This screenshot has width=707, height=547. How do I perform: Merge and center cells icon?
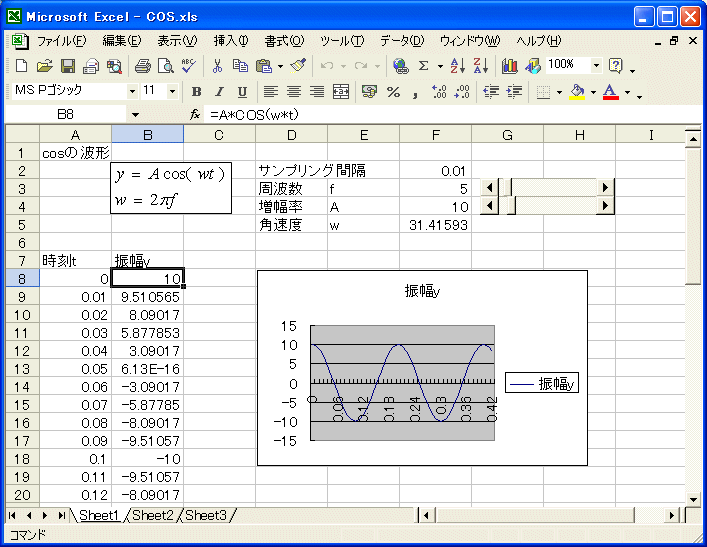point(340,92)
